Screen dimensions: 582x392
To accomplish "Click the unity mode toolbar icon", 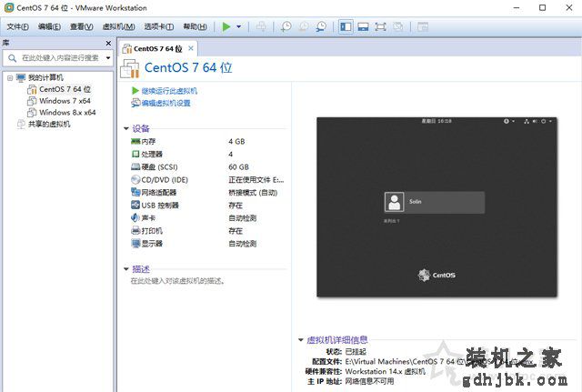I will 398,26.
